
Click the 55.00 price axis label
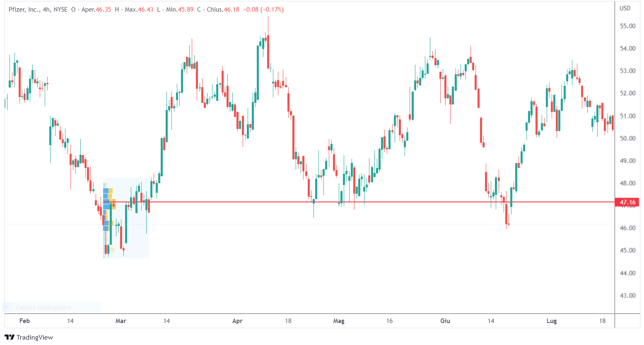click(x=627, y=26)
